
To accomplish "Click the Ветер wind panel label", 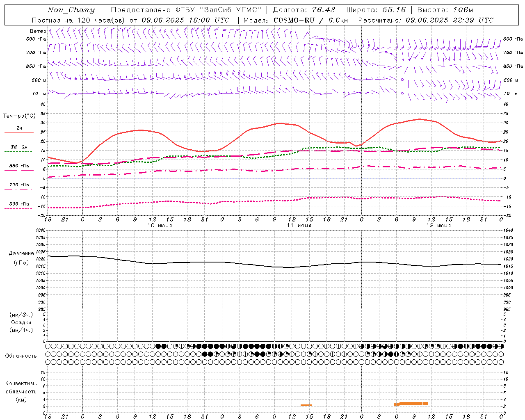I will click(x=38, y=31).
